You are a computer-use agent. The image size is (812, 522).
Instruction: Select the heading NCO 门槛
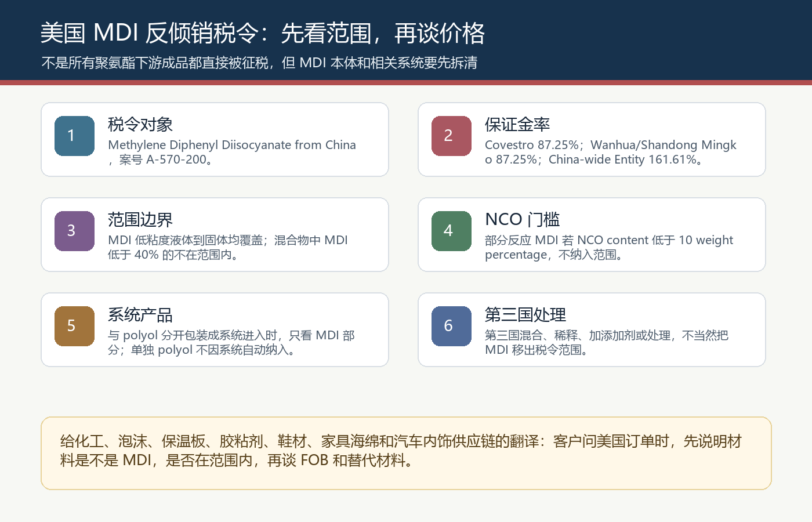[523, 219]
